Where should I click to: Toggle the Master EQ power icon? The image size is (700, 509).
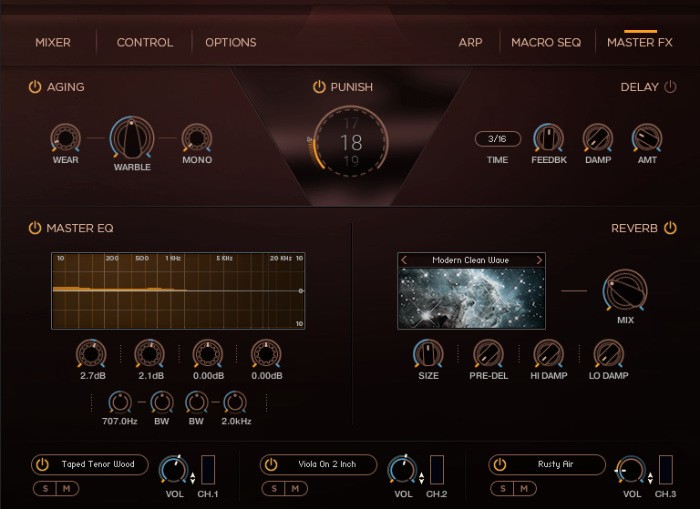[35, 229]
